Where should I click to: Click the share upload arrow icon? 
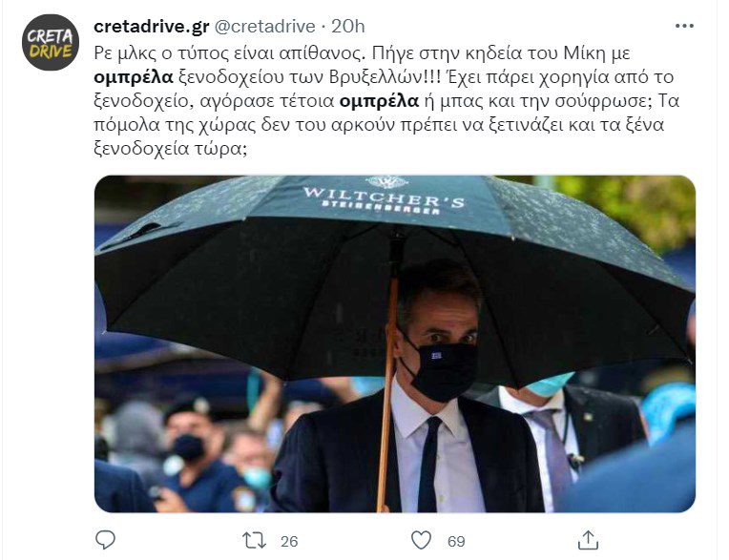coord(588,540)
